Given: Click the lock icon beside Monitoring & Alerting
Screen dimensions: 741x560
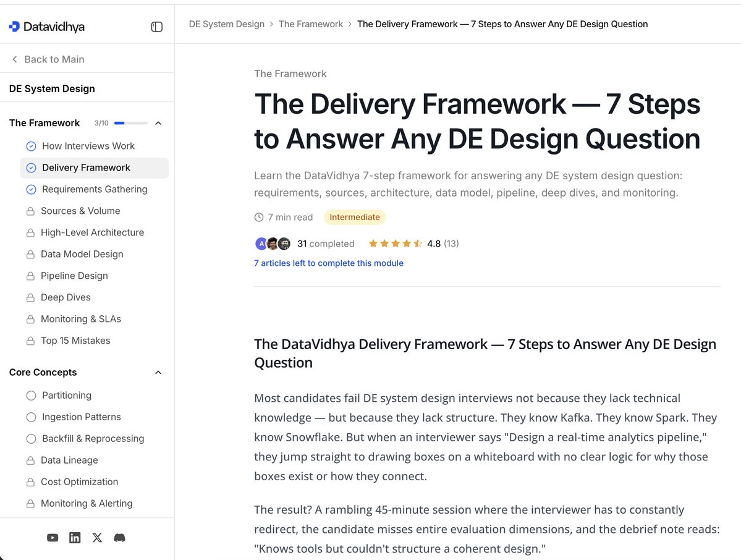Looking at the screenshot, I should coord(30,504).
